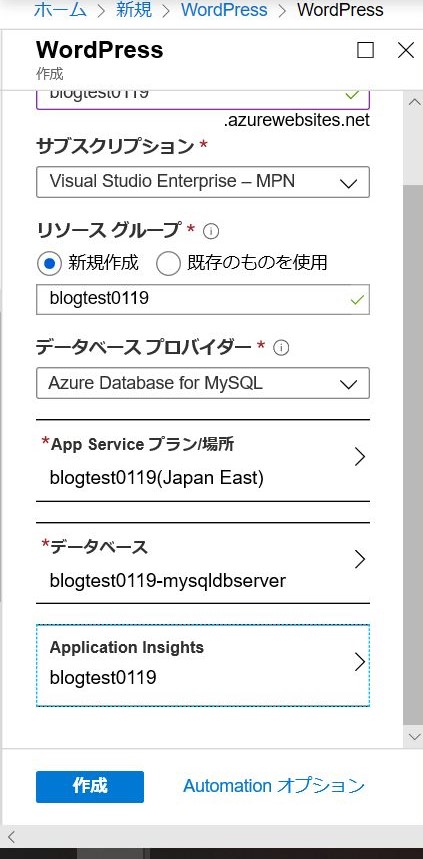This screenshot has height=859, width=423.
Task: Click the chevron in the データベース row
Action: point(359,559)
